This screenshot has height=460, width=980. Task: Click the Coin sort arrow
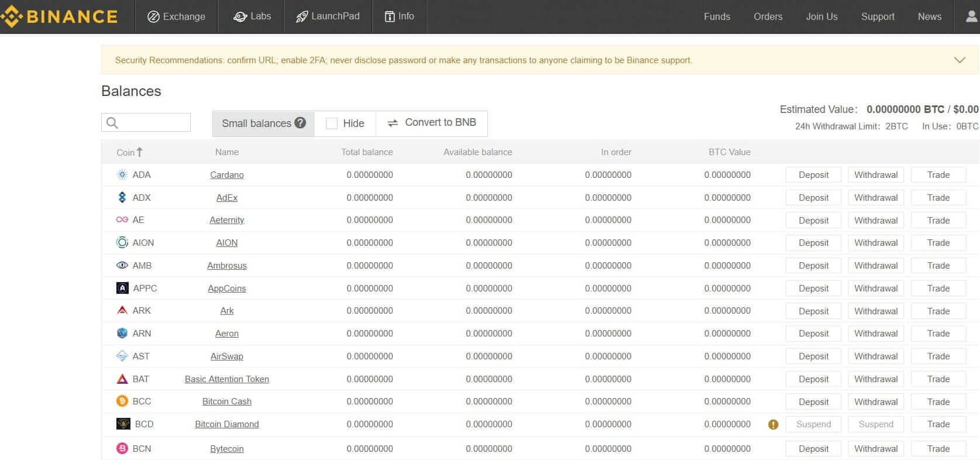coord(139,152)
